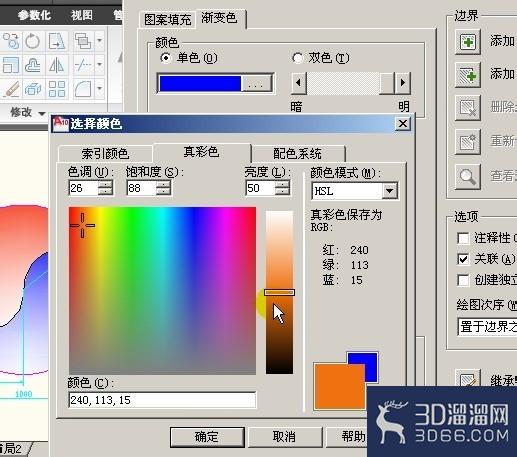The height and width of the screenshot is (457, 517).
Task: Choose the One color radio button
Action: click(x=166, y=58)
